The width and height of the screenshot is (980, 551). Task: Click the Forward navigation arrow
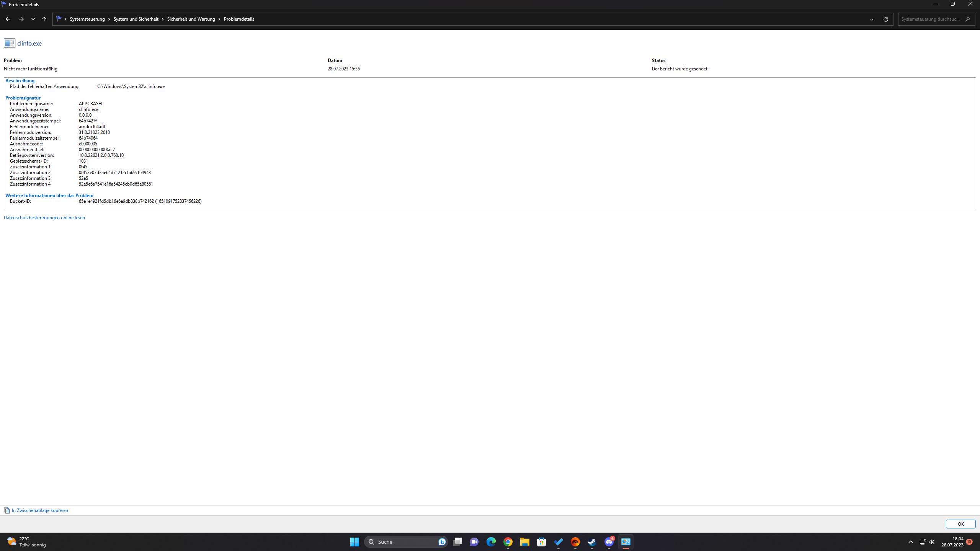coord(21,19)
